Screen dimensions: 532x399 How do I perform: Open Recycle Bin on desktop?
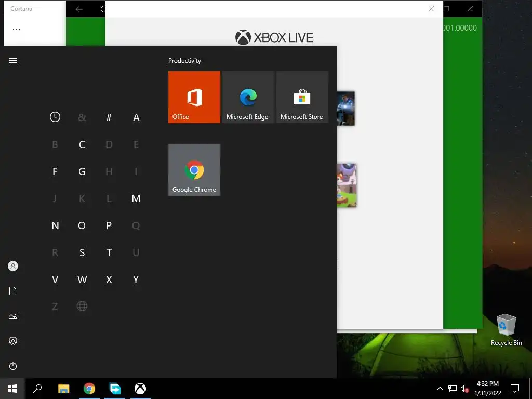[506, 330]
